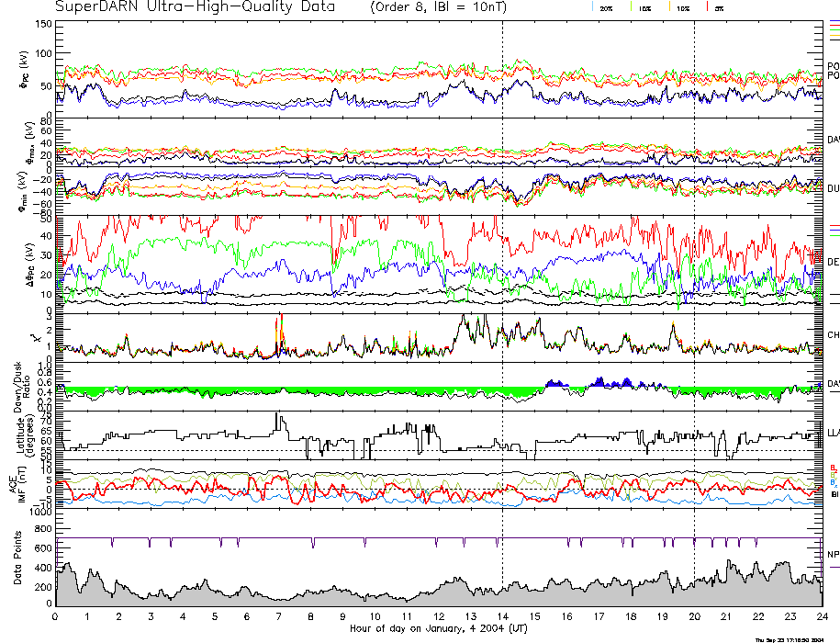Viewport: 840px width, 643px height.
Task: Click the 1000 tick on Data Points axis
Action: click(x=40, y=512)
